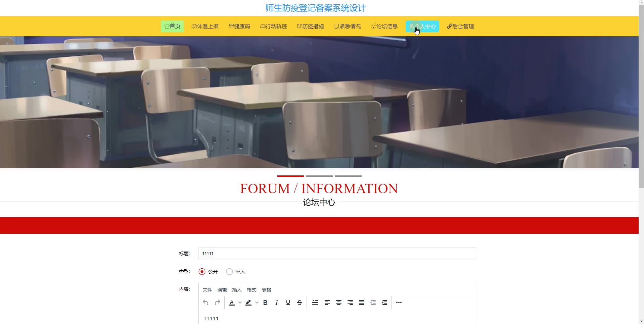
Task: Click the undo icon in editor toolbar
Action: [x=205, y=303]
